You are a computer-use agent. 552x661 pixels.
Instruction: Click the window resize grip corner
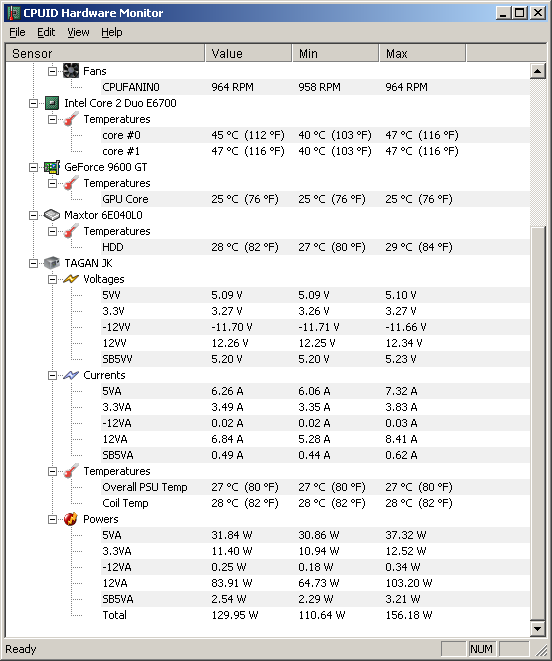tap(541, 650)
